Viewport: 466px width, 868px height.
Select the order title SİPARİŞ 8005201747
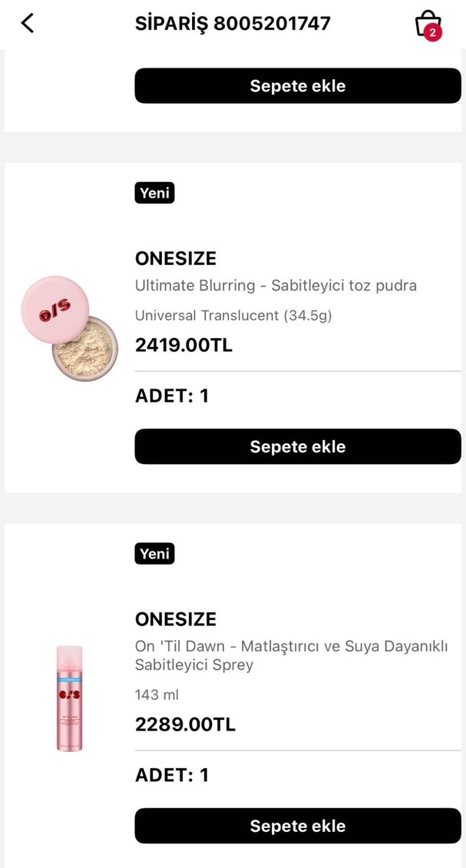click(x=233, y=24)
